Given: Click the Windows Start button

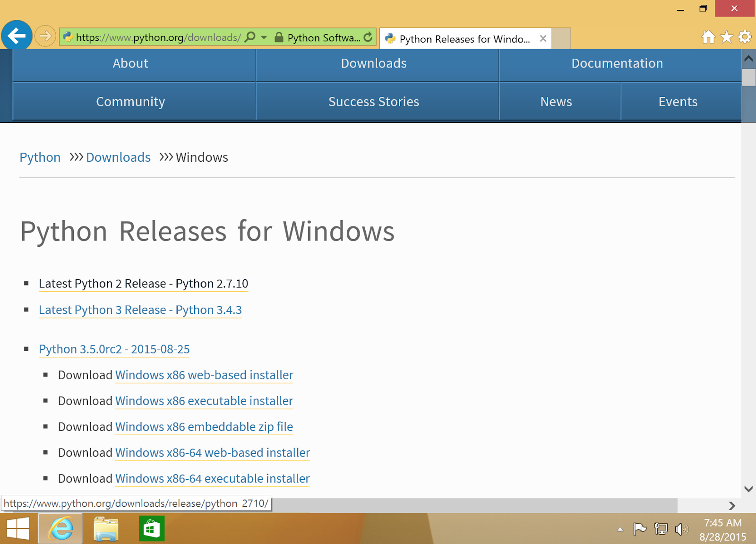Looking at the screenshot, I should (x=18, y=528).
